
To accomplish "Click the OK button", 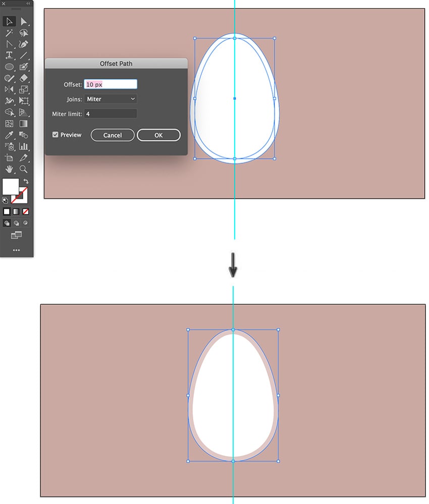I will [x=158, y=135].
